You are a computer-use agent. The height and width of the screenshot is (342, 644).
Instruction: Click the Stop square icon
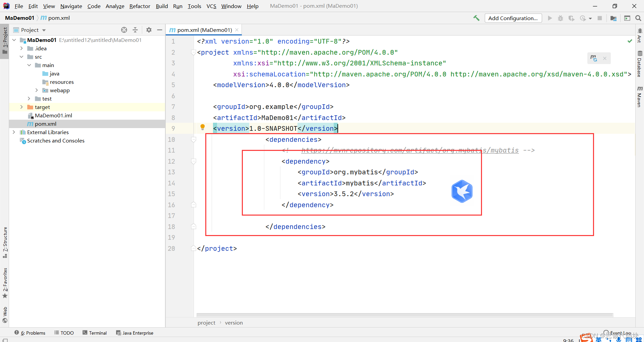[600, 18]
